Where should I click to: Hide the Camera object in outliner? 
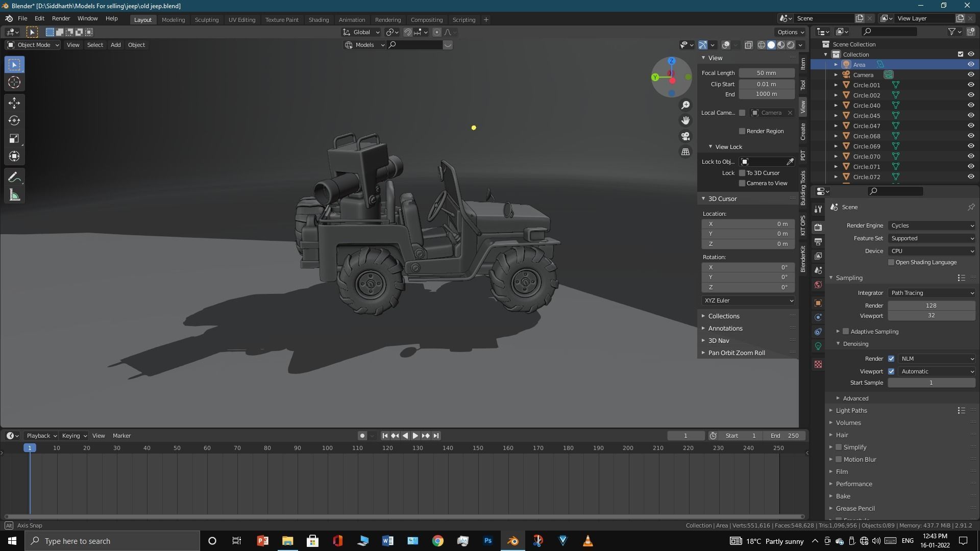pos(971,74)
